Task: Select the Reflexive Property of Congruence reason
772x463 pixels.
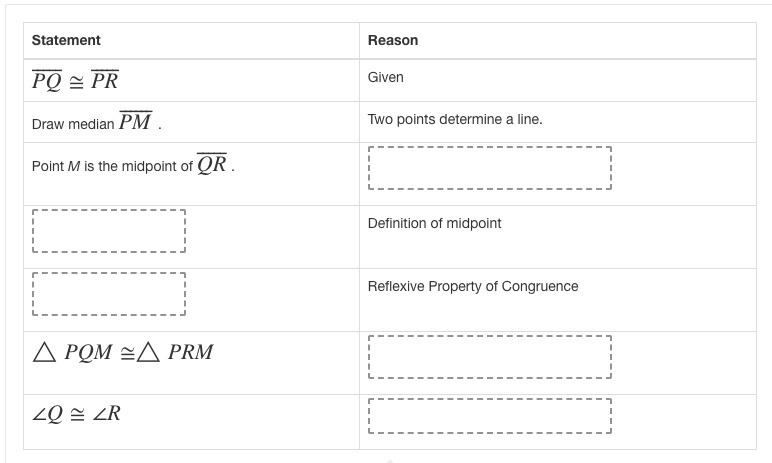Action: click(473, 286)
